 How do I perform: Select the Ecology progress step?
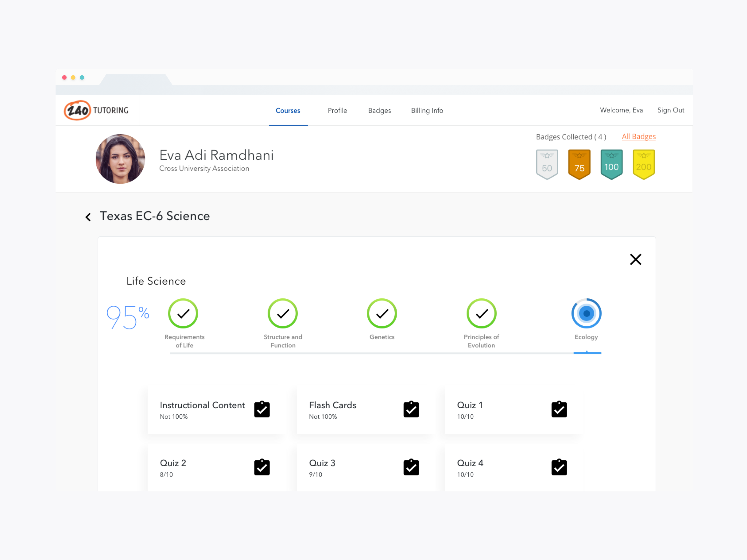(x=586, y=314)
